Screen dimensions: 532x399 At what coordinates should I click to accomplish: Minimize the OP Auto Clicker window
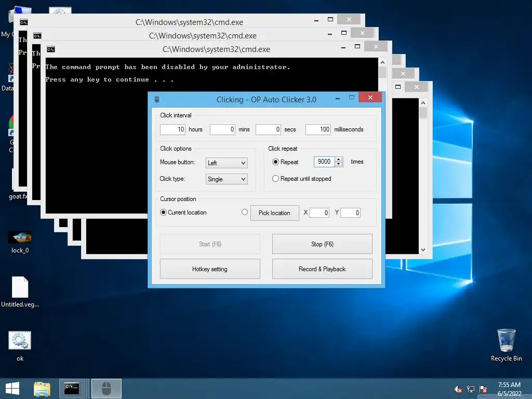click(x=338, y=98)
